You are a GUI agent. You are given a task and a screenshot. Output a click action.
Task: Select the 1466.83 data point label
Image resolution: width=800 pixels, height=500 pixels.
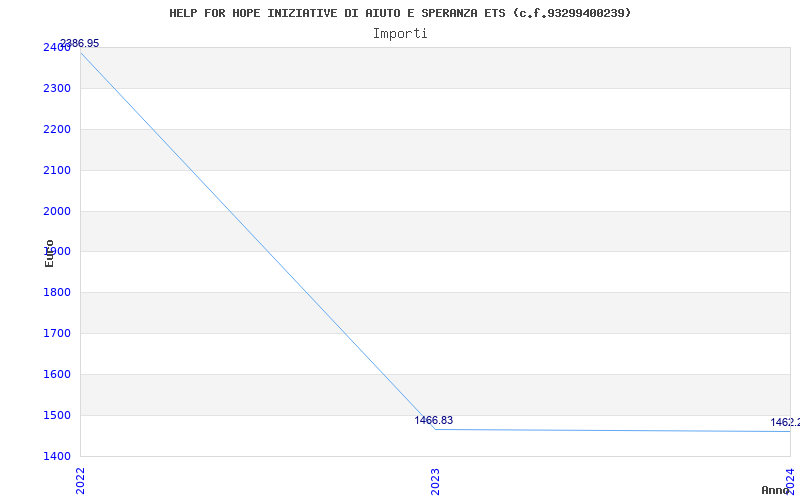click(x=433, y=420)
